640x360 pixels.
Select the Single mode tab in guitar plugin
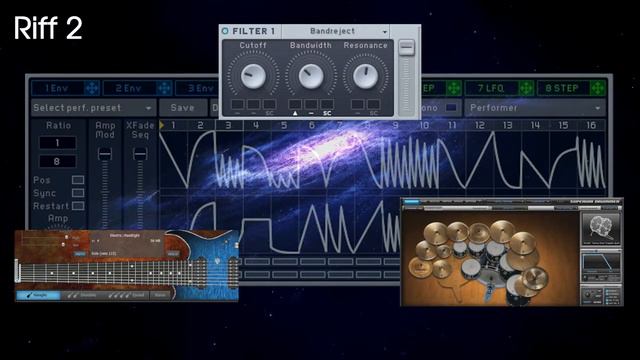38,295
